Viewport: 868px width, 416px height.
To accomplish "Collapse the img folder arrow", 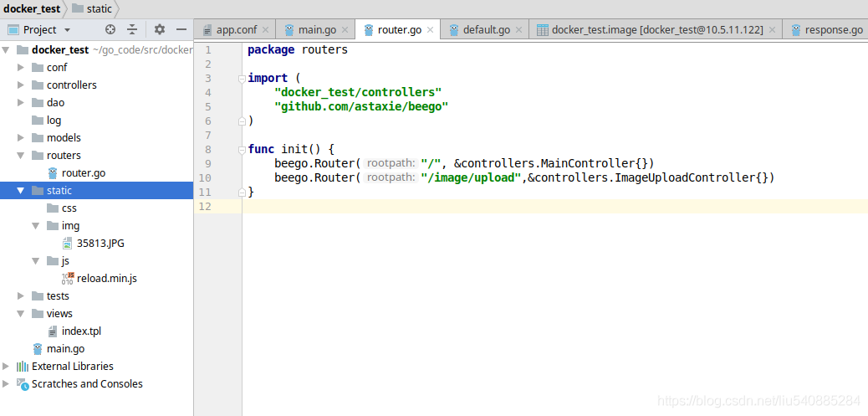I will coord(36,226).
